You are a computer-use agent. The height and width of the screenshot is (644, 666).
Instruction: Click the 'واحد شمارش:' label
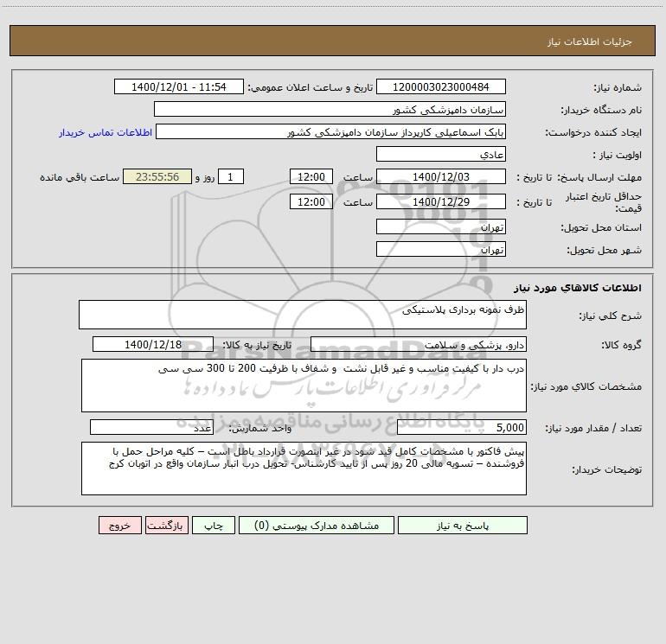(260, 428)
